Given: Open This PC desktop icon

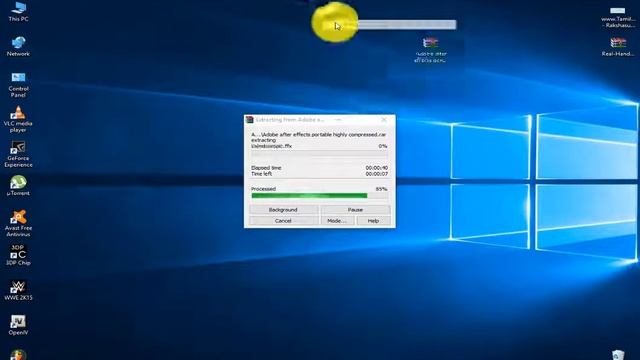Looking at the screenshot, I should pos(18,11).
